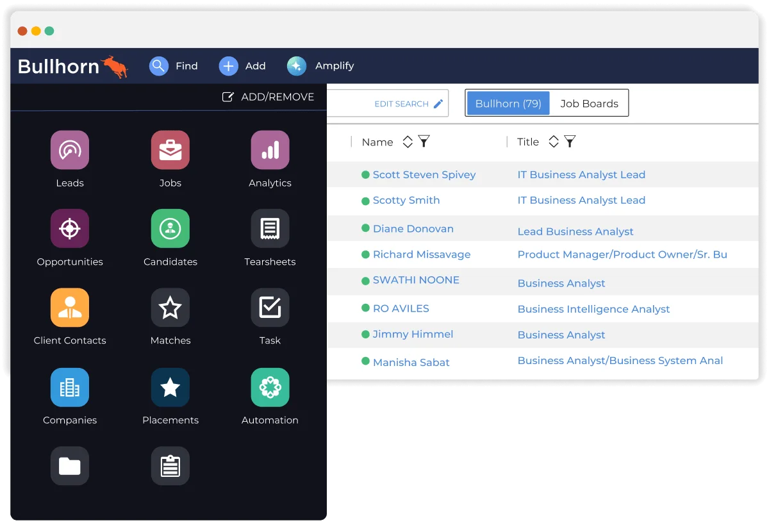Click the red window close dot
The width and height of the screenshot is (769, 532).
(x=22, y=31)
